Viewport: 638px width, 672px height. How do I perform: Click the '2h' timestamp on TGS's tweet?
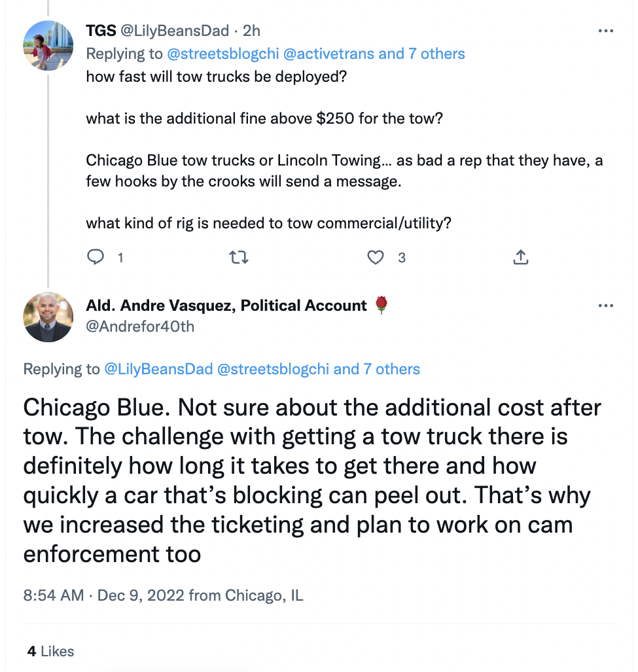[251, 31]
